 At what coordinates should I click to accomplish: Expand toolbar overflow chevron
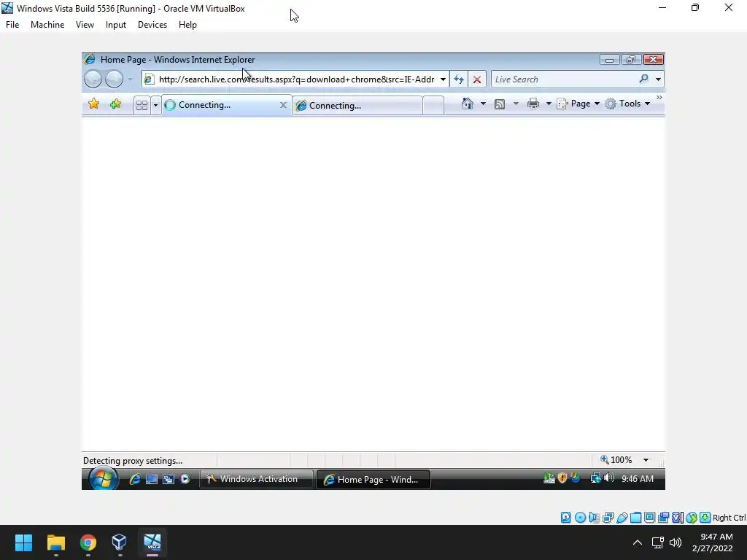(659, 98)
